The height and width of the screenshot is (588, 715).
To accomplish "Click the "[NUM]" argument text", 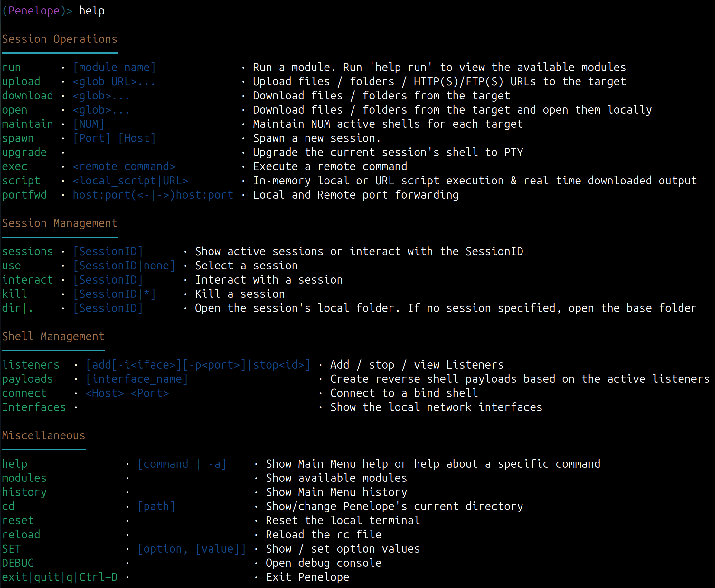I will [89, 124].
